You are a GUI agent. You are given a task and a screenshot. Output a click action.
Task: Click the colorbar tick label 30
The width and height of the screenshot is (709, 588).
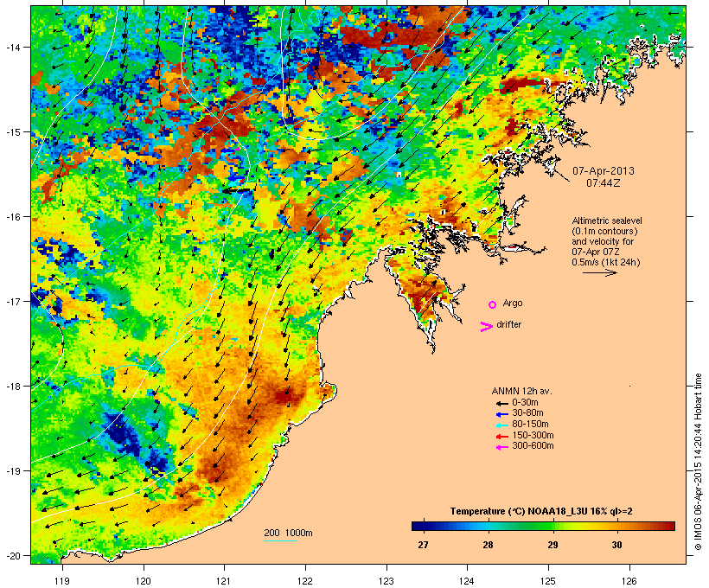pyautogui.click(x=616, y=545)
